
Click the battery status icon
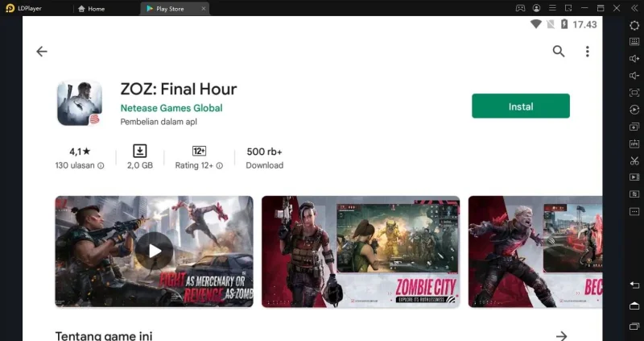(x=564, y=24)
